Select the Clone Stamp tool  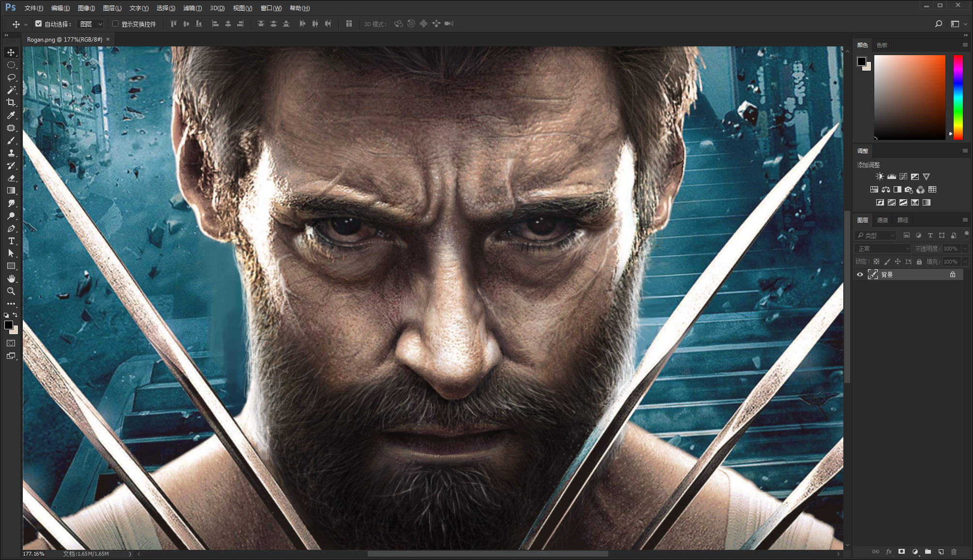pyautogui.click(x=11, y=153)
